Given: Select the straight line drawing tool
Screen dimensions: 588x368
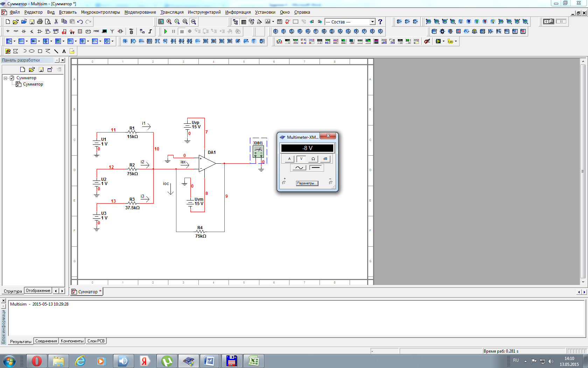Looking at the screenshot, I should coord(56,51).
